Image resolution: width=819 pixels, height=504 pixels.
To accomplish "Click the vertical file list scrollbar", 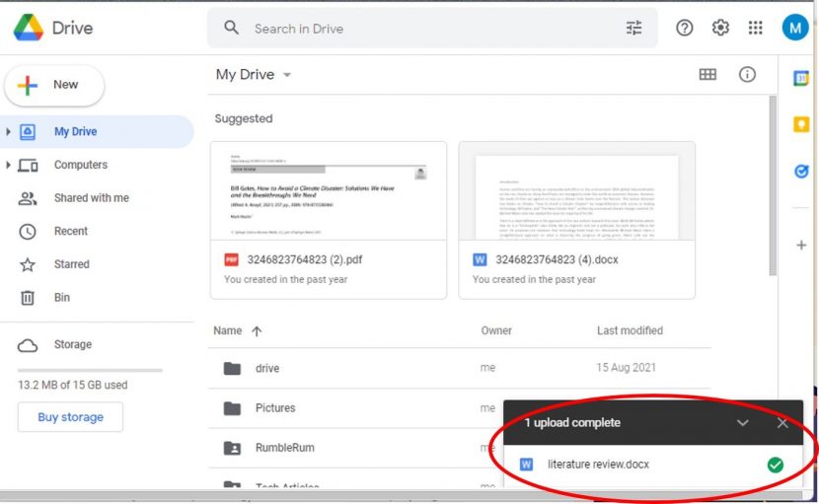I will [x=773, y=185].
